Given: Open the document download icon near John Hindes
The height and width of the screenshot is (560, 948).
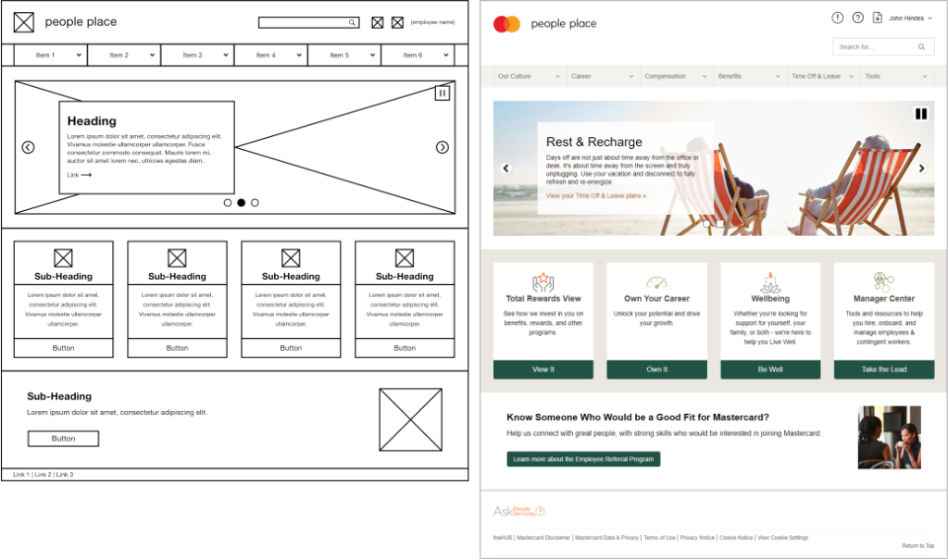Looking at the screenshot, I should [877, 17].
